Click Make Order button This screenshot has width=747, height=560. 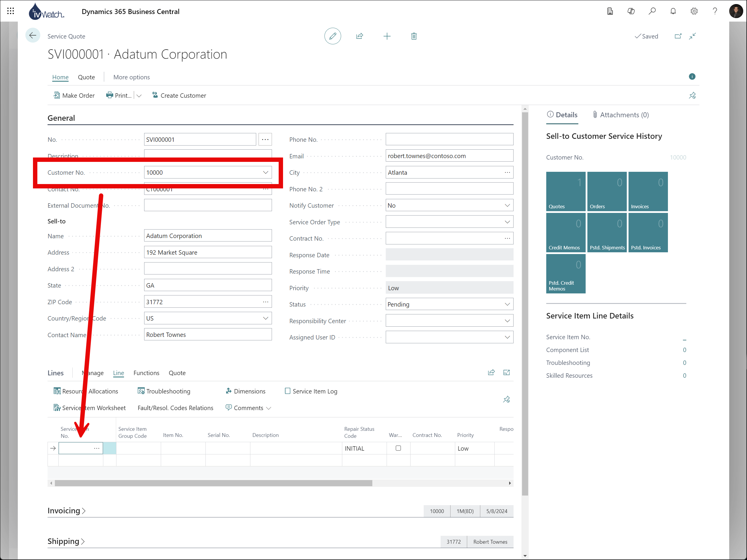click(74, 96)
